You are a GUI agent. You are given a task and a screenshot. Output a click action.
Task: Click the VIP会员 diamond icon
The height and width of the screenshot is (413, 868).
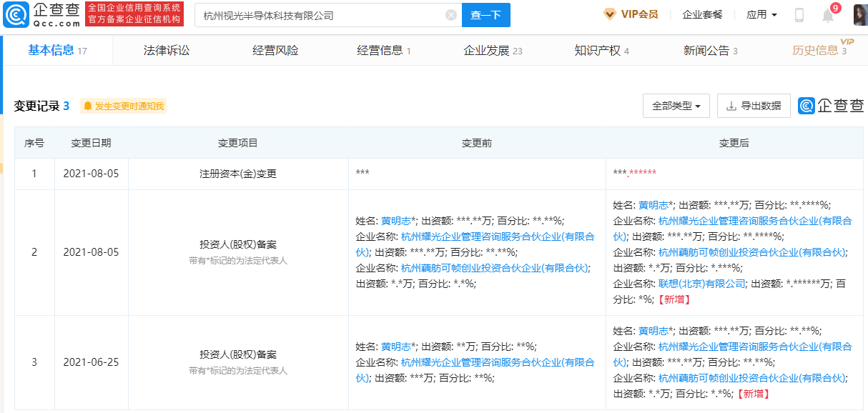(x=610, y=14)
